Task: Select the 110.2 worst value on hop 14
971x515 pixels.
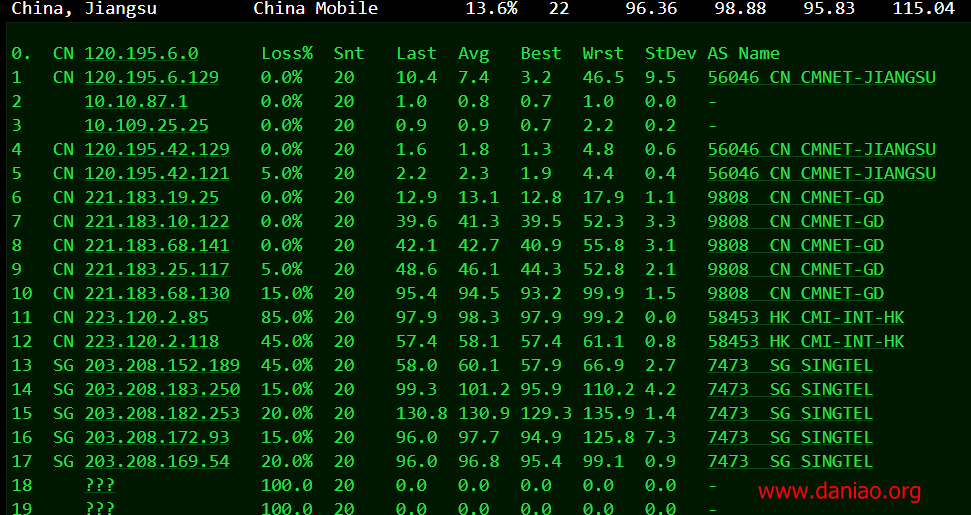Action: (x=609, y=389)
